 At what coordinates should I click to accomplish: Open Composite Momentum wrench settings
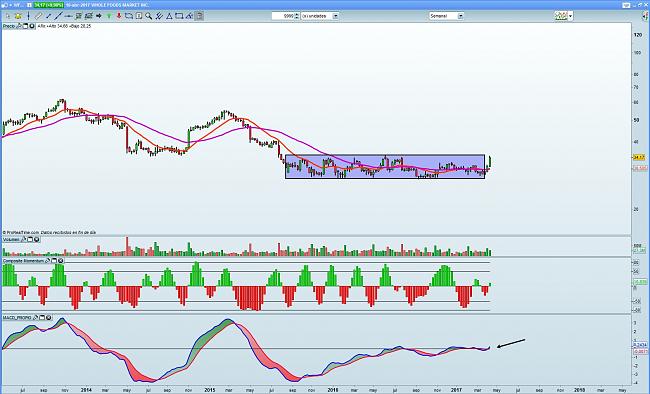48,260
